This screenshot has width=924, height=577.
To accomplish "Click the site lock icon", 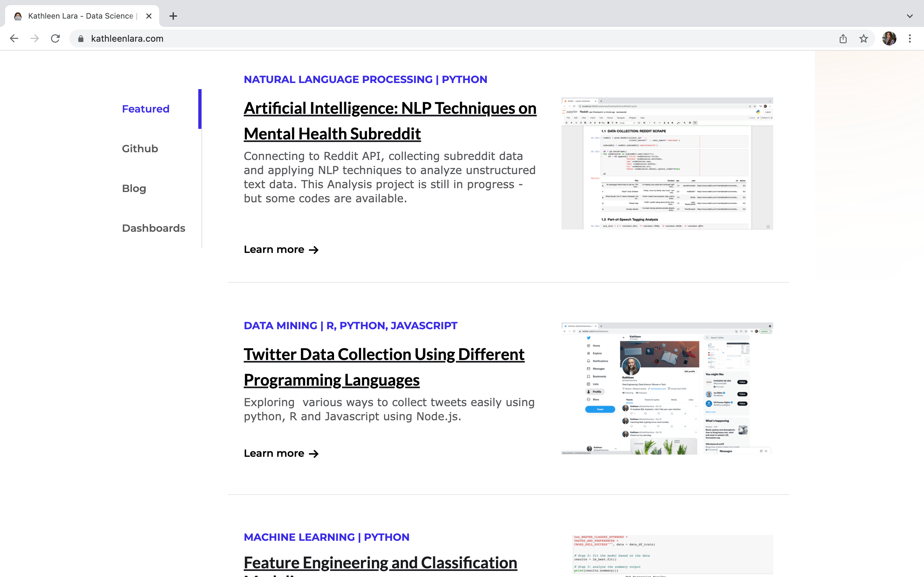I will click(x=81, y=38).
